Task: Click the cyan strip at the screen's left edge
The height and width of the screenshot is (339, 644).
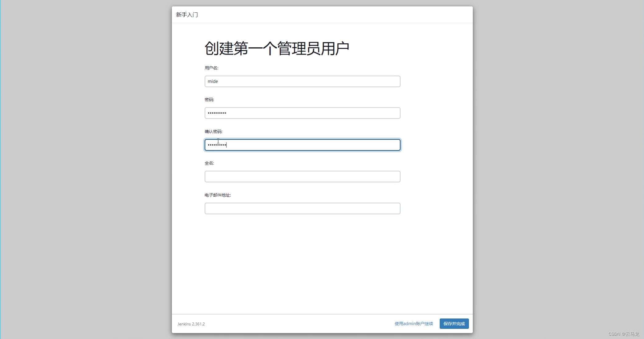Action: pyautogui.click(x=0, y=169)
